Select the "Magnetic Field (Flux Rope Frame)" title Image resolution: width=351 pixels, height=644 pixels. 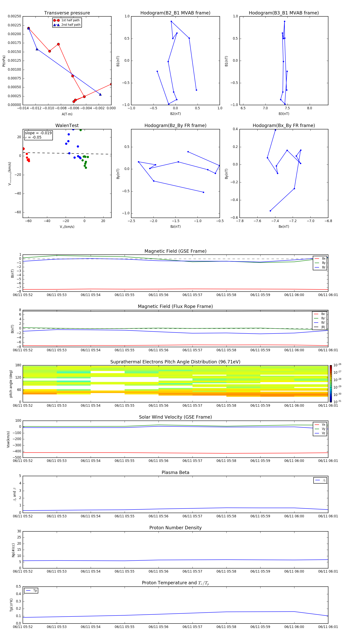175,307
